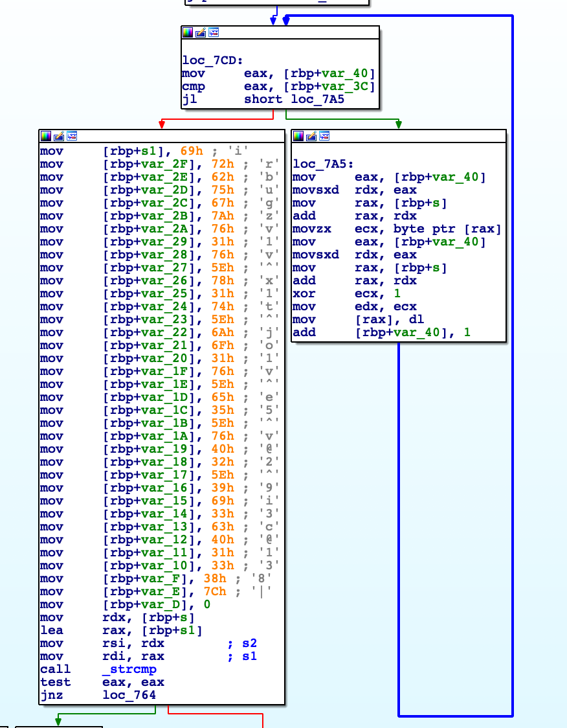Click 'mov rdx, [rbp+s]' in strcmp block
The image size is (567, 728).
tap(117, 617)
